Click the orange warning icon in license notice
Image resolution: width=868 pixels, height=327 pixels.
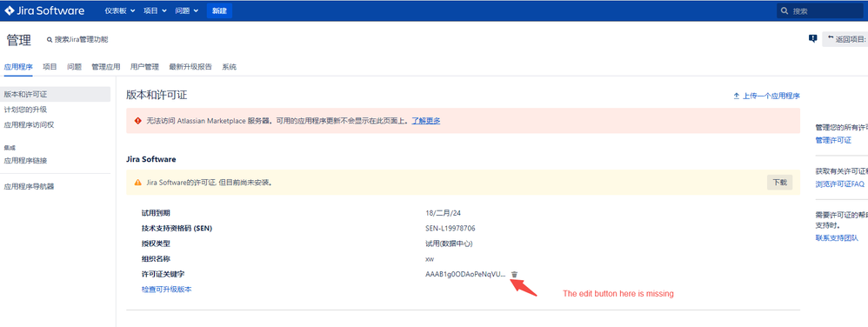[x=137, y=182]
